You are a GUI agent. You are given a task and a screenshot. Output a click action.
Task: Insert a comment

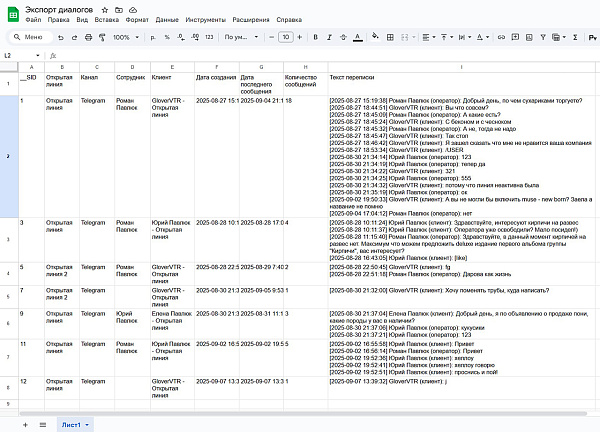click(515, 37)
